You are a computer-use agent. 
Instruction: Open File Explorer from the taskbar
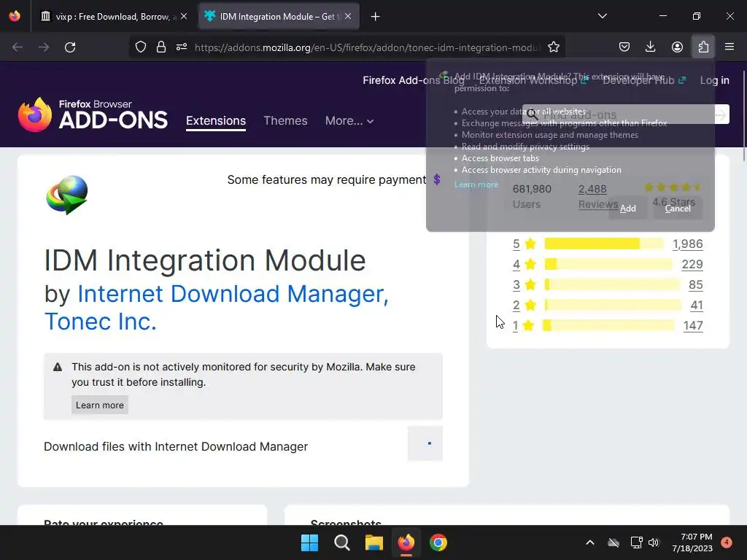[x=374, y=542]
